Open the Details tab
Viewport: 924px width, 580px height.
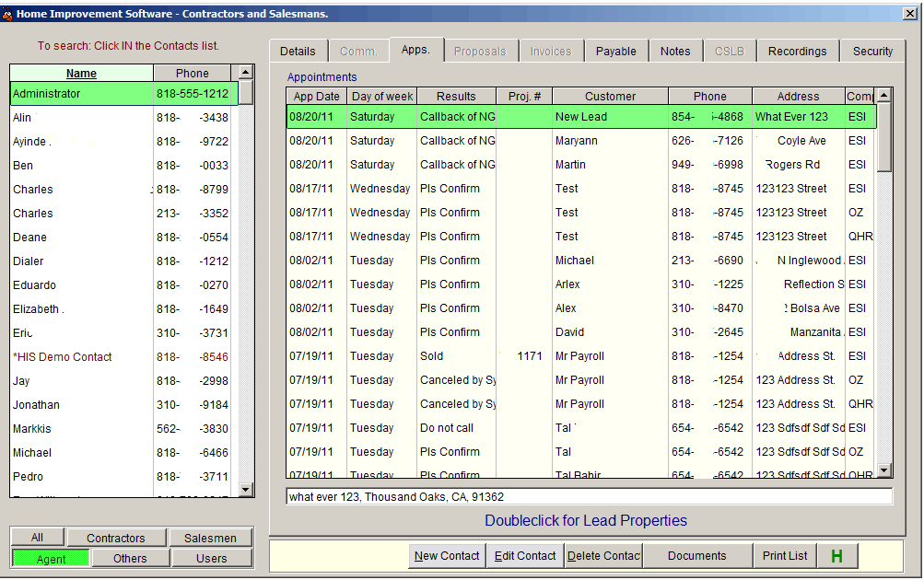pos(298,52)
